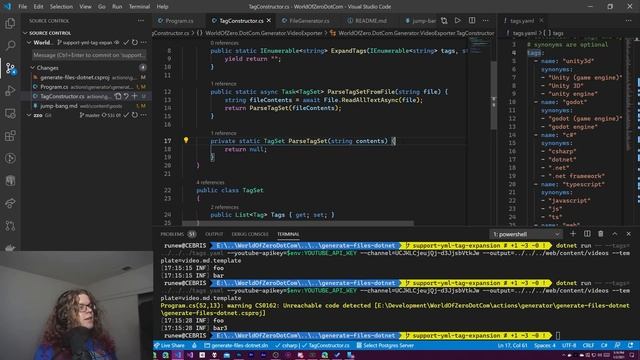Commit with checkmark on zzo repository row

click(x=126, y=115)
